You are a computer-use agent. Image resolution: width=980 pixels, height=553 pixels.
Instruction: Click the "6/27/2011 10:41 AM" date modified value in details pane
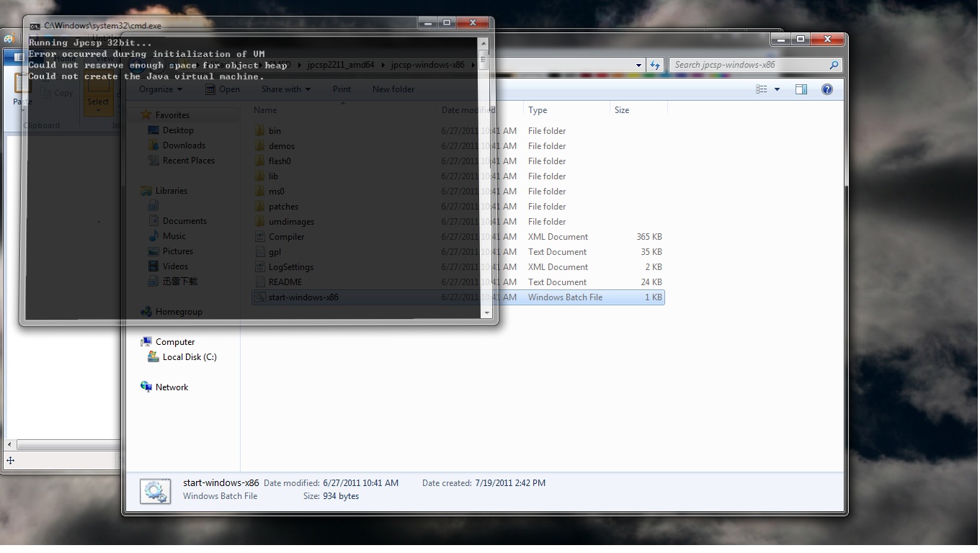360,483
